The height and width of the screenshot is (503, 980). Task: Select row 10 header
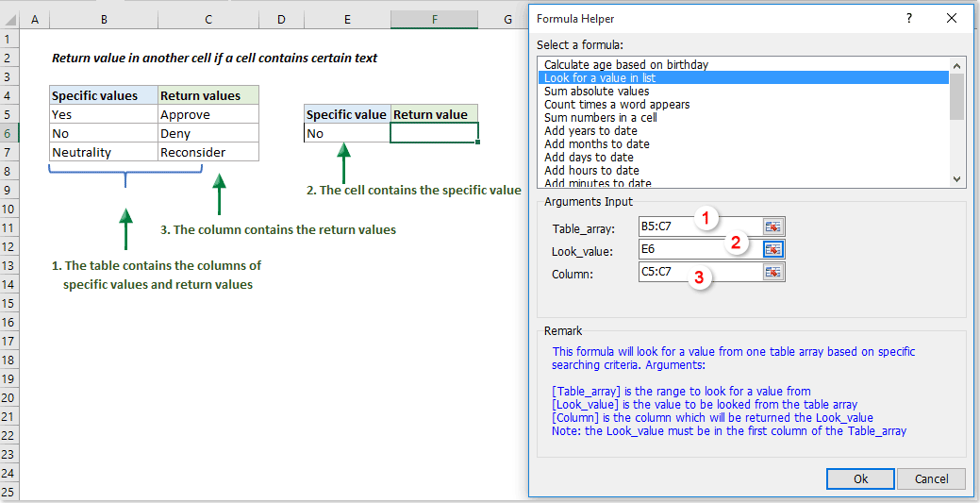tap(8, 209)
